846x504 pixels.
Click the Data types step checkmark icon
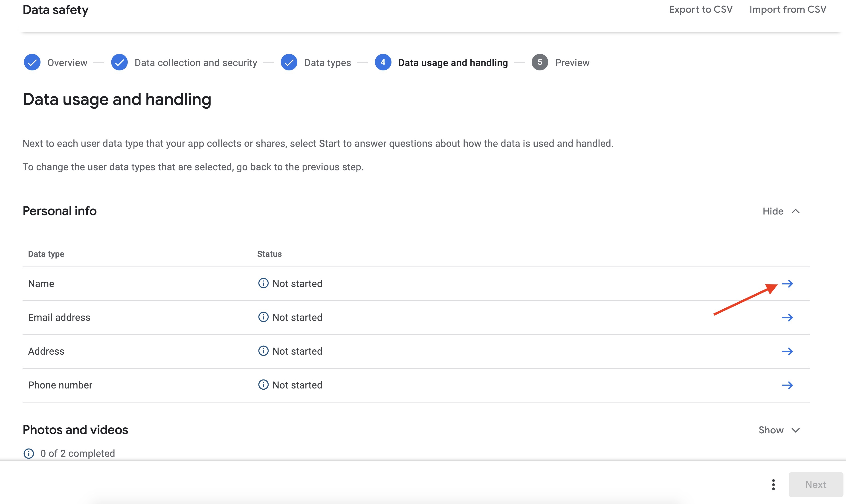coord(289,63)
